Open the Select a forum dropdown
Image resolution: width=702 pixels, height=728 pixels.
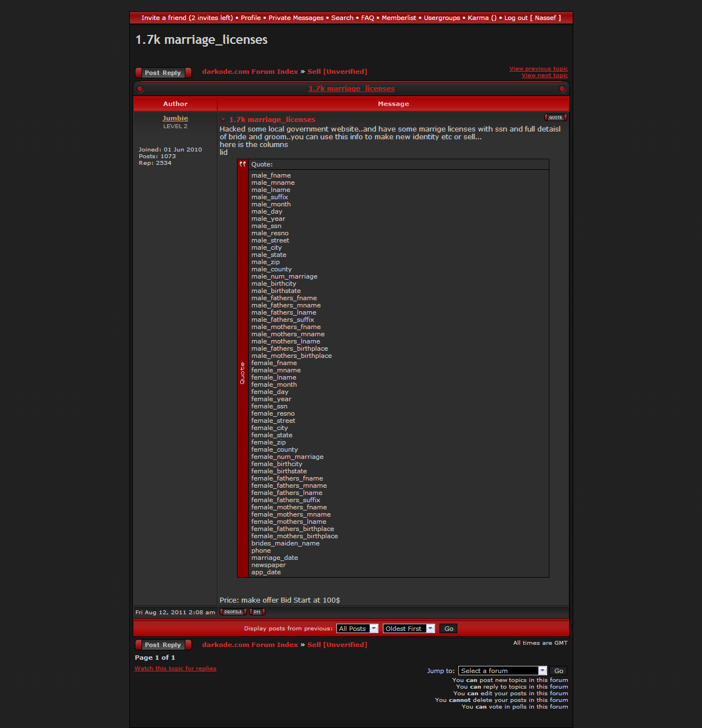(502, 671)
